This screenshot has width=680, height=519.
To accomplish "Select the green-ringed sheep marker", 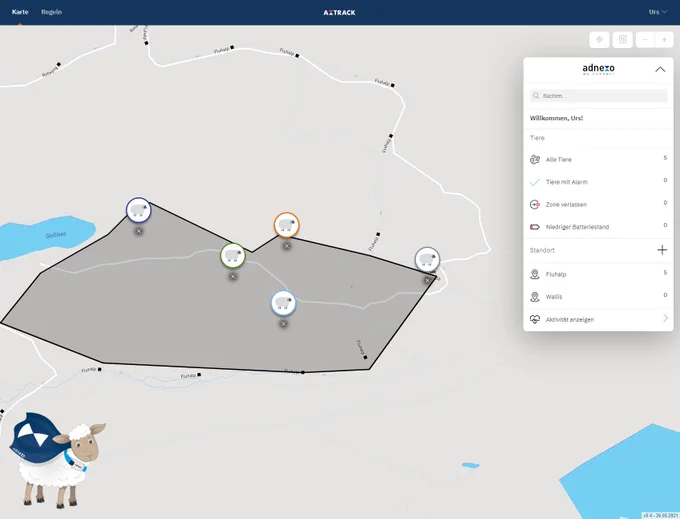I will pos(233,255).
